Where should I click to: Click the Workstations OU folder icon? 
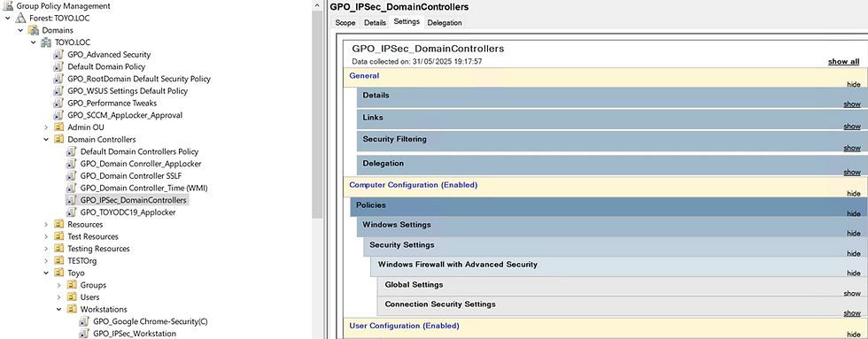click(x=72, y=309)
